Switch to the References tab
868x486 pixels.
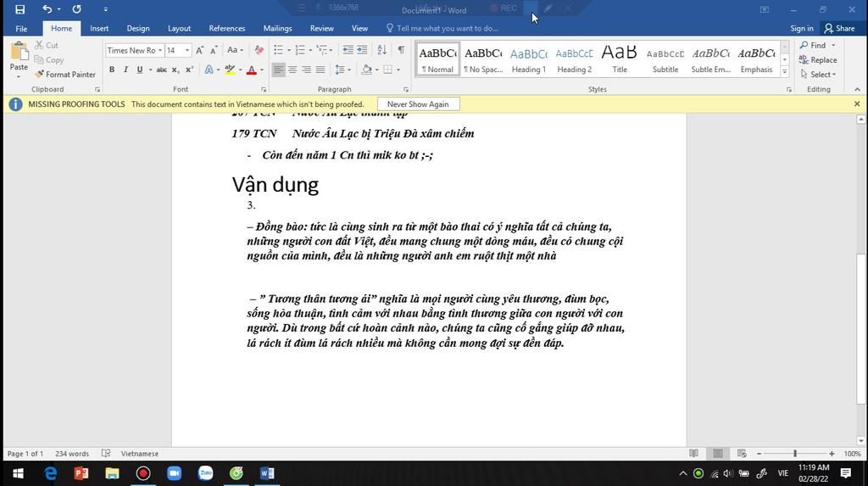(226, 28)
